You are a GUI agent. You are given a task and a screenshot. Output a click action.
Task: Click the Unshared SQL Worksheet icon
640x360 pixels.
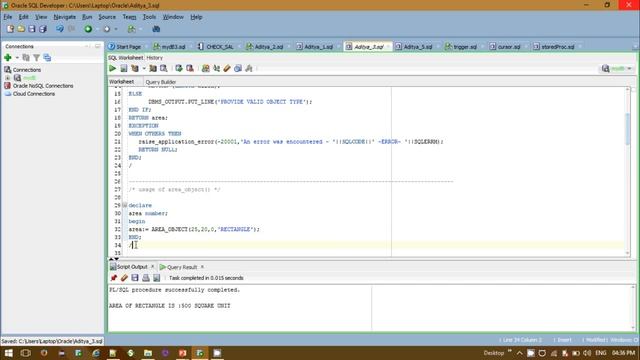point(206,69)
